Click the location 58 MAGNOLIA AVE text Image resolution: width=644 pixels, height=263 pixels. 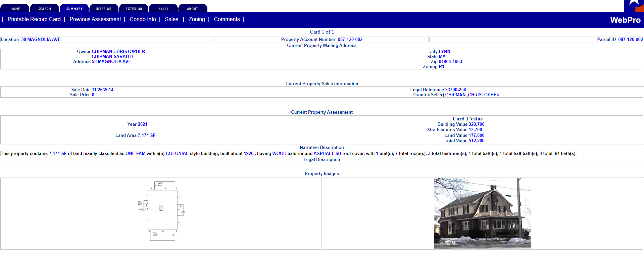41,40
